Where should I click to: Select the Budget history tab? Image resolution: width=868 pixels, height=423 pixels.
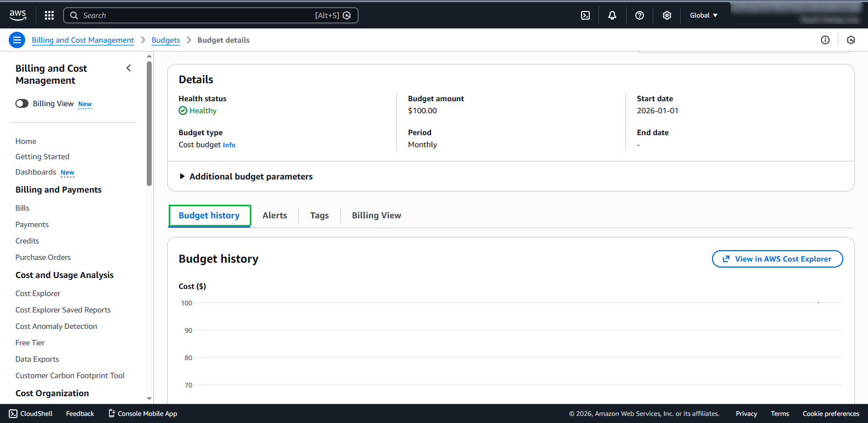tap(209, 216)
